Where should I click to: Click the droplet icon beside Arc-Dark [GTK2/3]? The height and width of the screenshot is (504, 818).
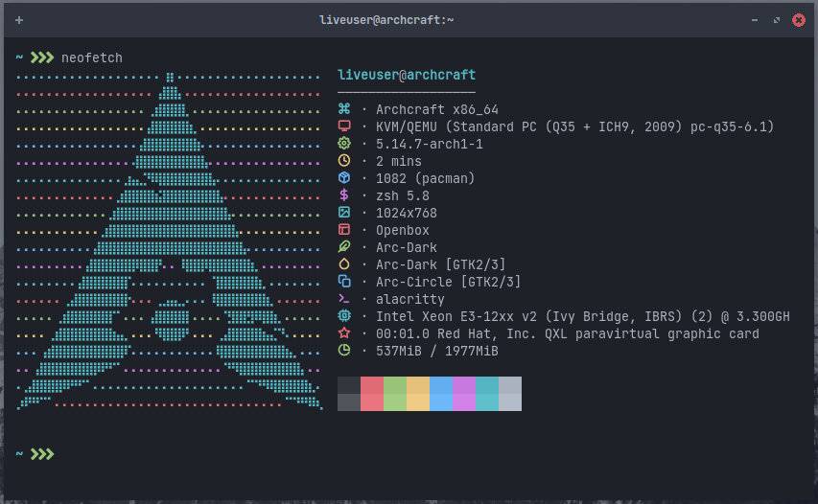[345, 264]
